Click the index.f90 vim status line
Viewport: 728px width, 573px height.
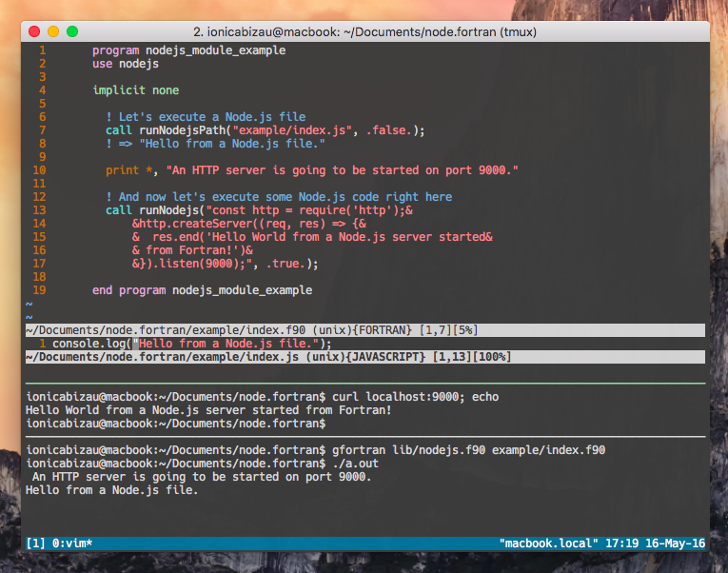[x=365, y=330]
